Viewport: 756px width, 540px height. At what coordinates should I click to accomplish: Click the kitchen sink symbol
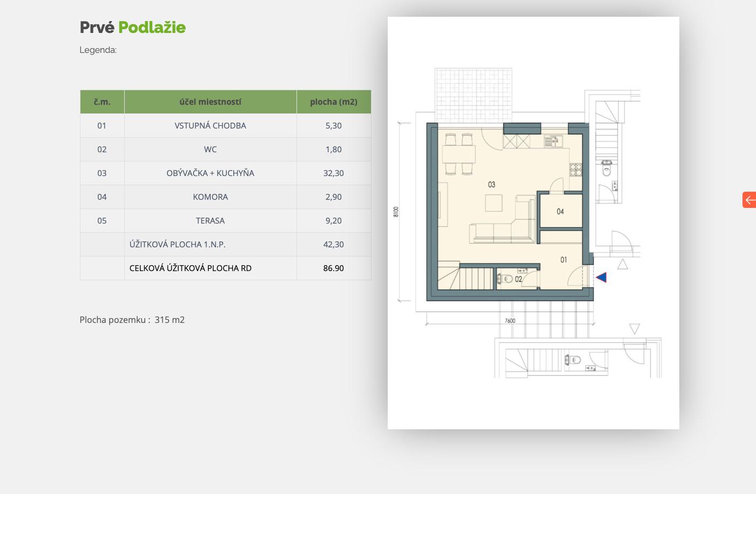pos(553,141)
